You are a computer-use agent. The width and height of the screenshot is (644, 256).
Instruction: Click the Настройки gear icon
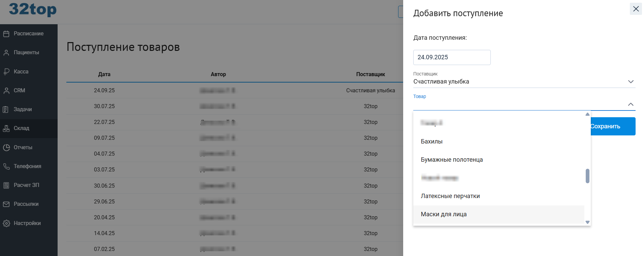click(6, 223)
